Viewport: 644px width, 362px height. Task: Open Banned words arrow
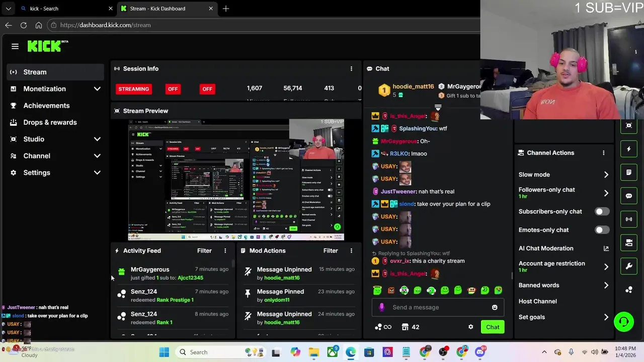pyautogui.click(x=606, y=285)
